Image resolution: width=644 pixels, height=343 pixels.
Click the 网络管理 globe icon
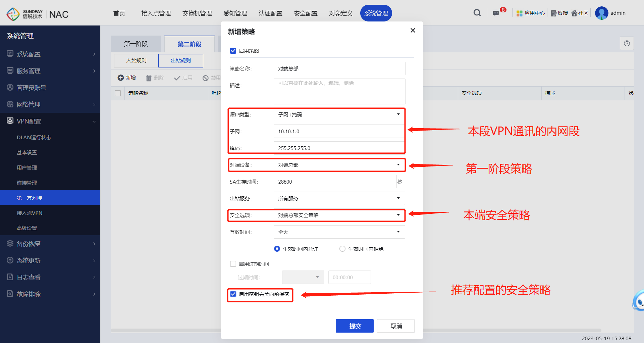10,104
